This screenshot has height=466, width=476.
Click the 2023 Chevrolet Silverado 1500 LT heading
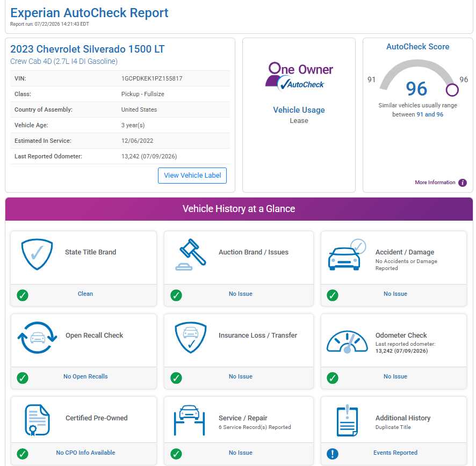click(x=88, y=49)
